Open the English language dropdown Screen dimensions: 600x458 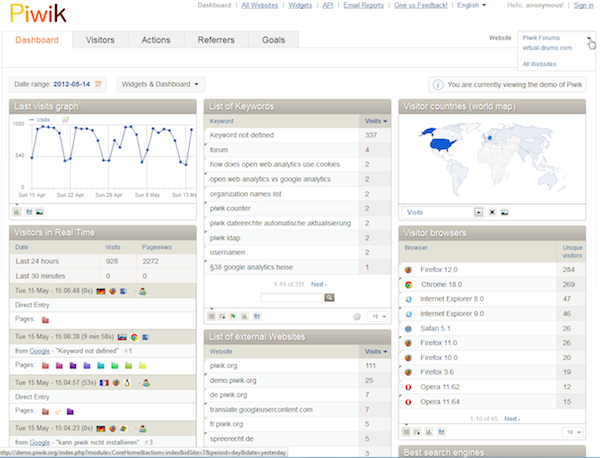point(471,5)
